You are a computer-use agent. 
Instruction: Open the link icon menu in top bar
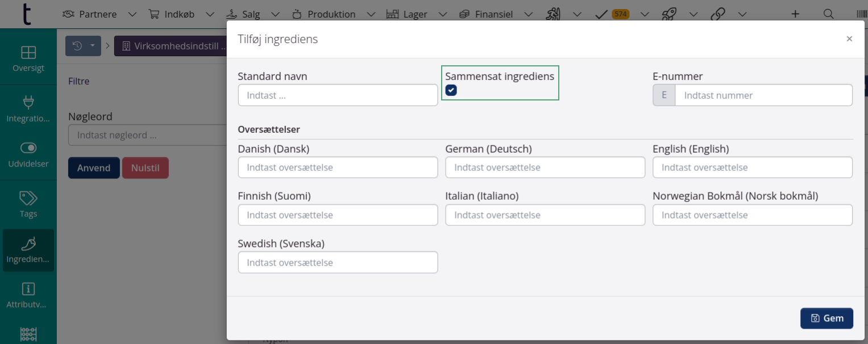[718, 14]
